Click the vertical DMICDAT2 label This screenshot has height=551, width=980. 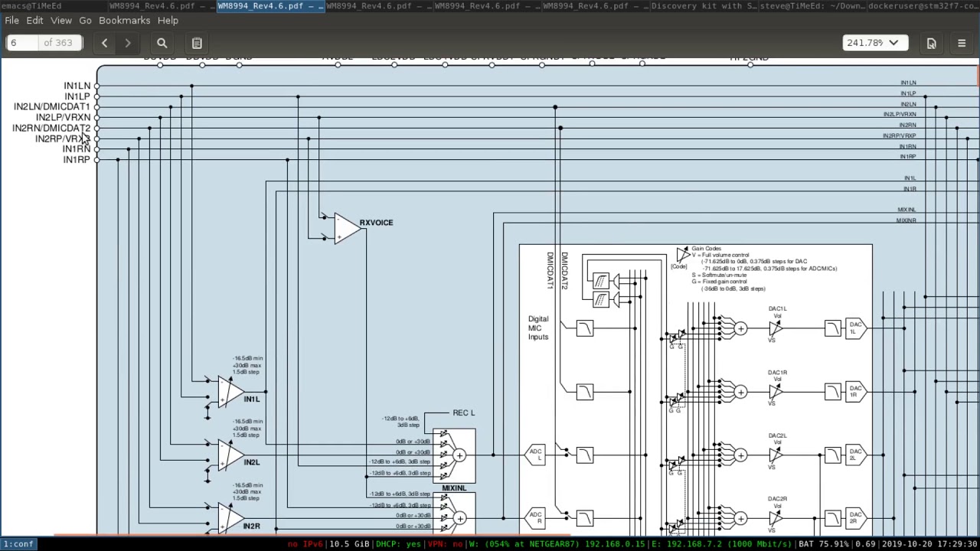(x=564, y=270)
